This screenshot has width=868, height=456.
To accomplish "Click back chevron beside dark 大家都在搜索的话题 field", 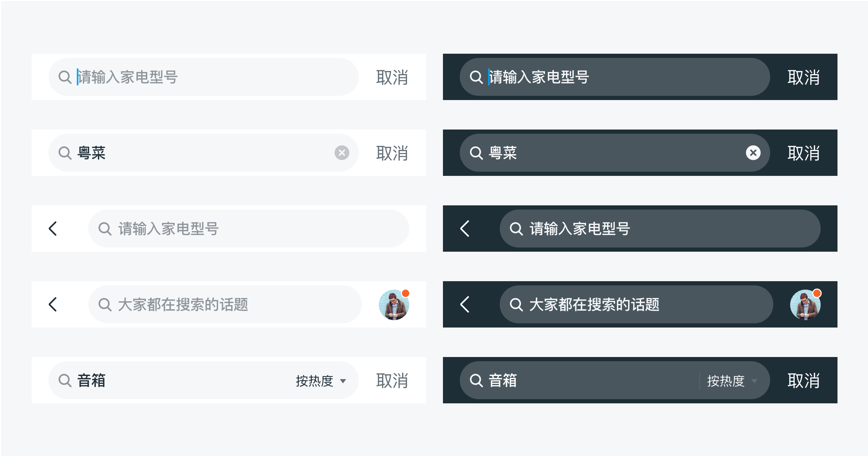I will 465,304.
